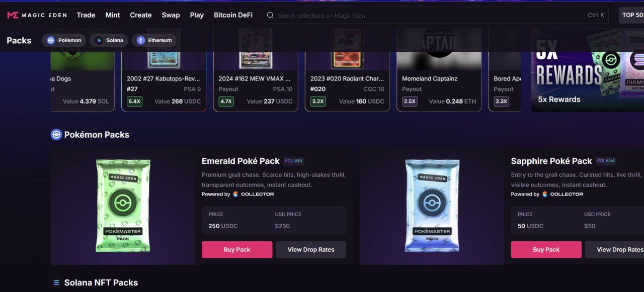Click the Magic Eden logo icon
644x292 pixels.
tap(13, 15)
